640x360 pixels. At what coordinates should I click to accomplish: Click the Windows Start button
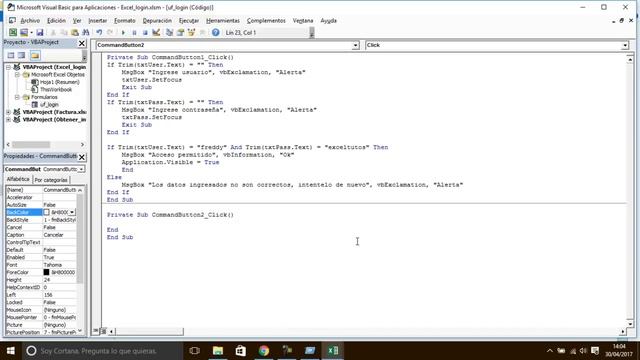click(11, 351)
